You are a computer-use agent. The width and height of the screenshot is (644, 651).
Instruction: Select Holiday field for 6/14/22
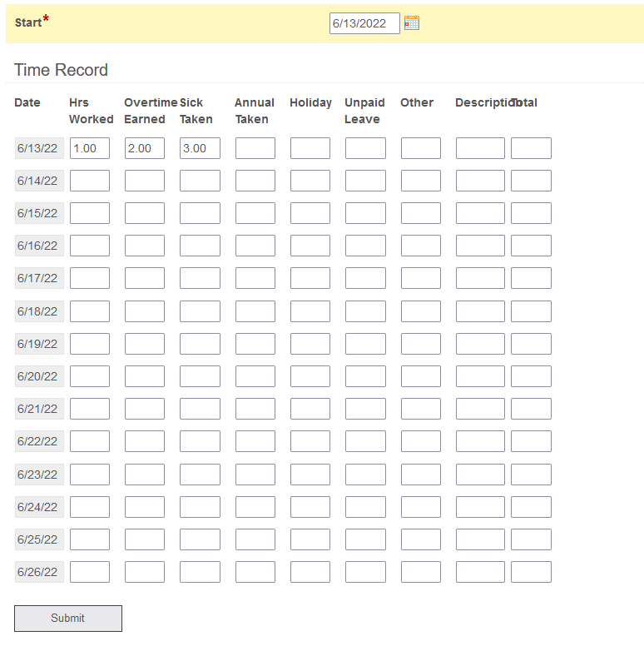coord(310,181)
